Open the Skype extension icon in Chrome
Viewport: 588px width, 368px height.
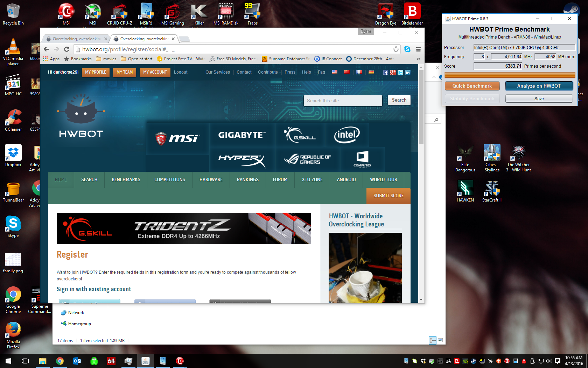point(407,49)
